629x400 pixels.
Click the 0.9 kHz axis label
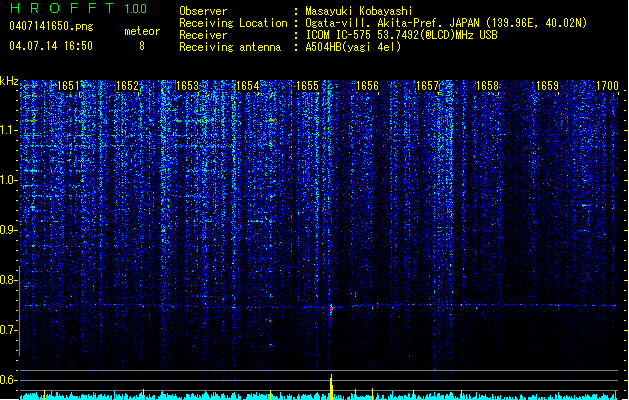tap(9, 230)
